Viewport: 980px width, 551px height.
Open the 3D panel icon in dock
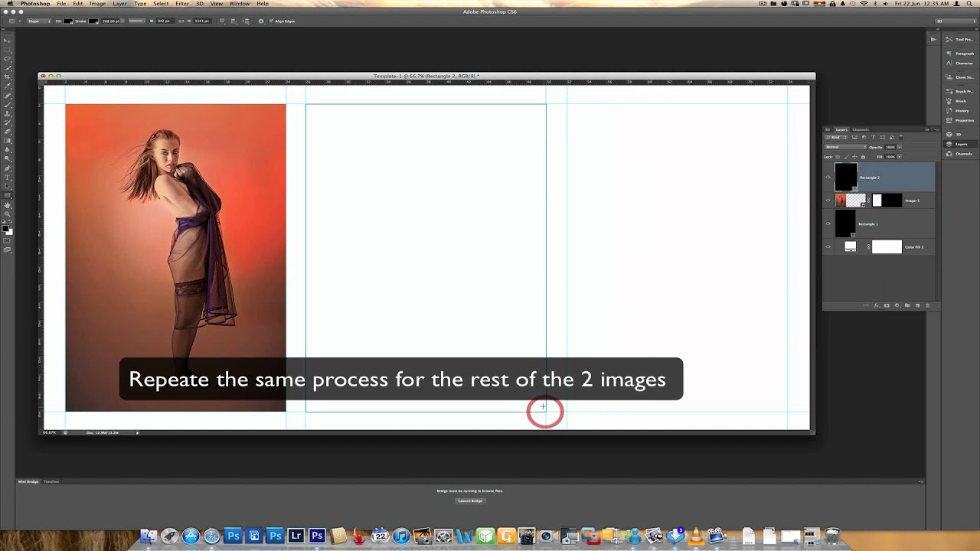(x=949, y=135)
